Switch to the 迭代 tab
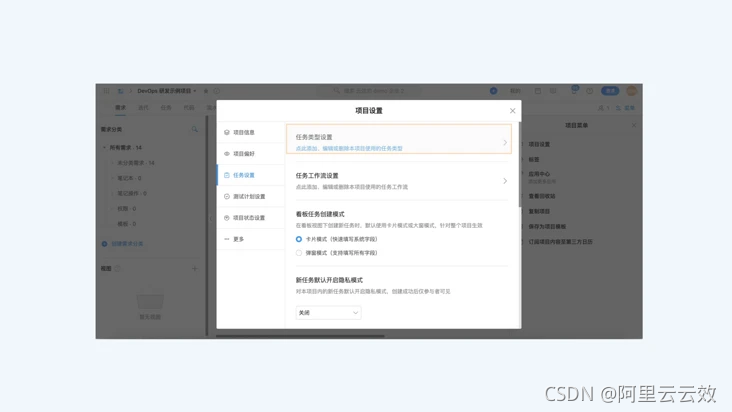 coord(143,108)
